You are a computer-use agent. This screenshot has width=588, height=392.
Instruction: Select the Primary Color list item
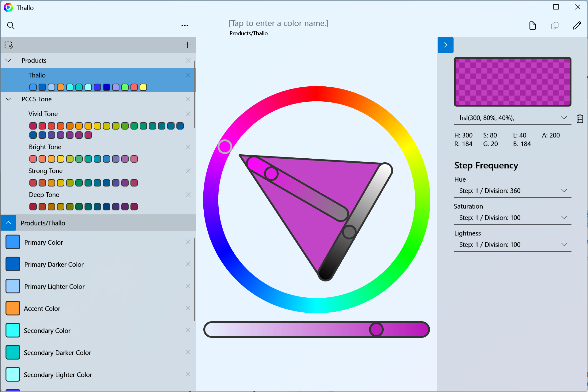click(x=97, y=242)
